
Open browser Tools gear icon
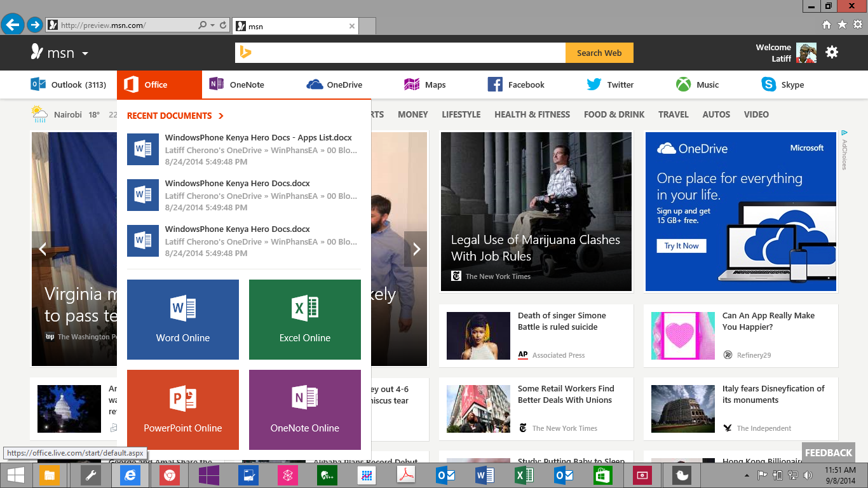(858, 25)
